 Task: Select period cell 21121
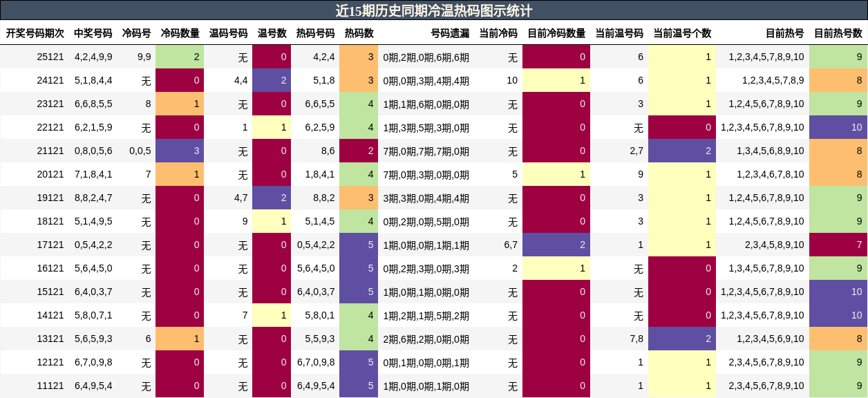point(50,151)
